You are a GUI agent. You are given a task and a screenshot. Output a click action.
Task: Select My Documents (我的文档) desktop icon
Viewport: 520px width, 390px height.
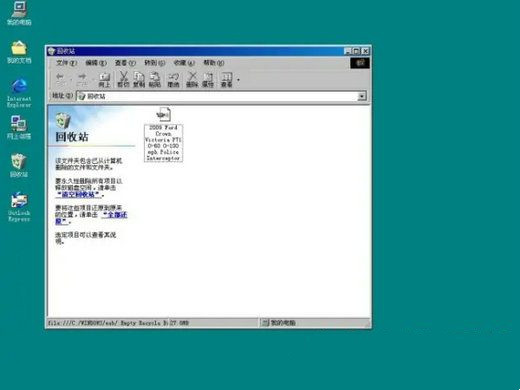19,52
